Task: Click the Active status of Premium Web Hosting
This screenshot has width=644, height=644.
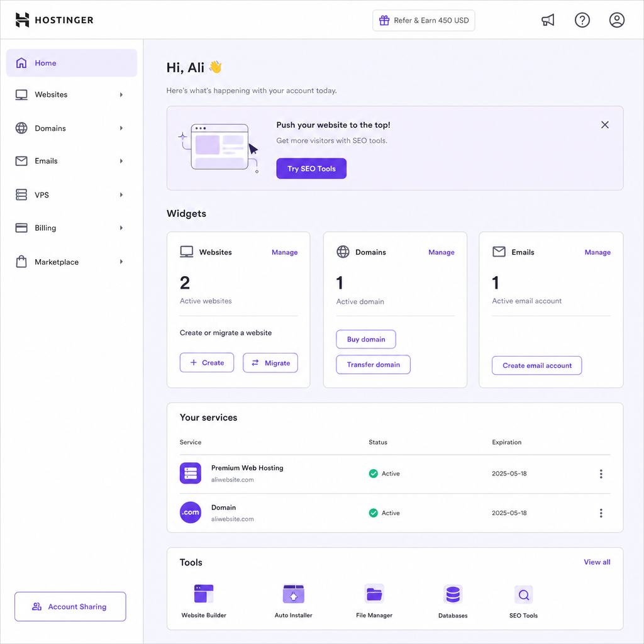Action: point(384,474)
